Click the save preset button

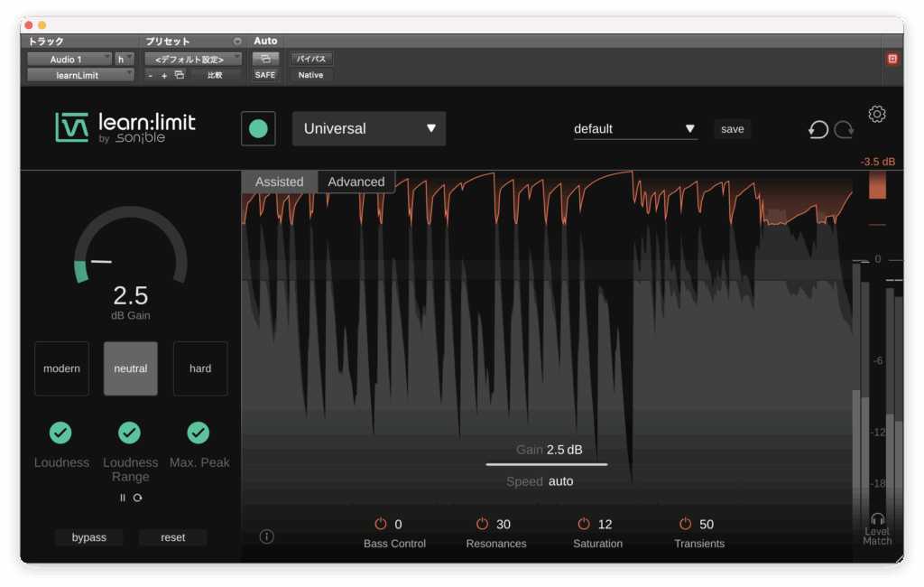click(x=732, y=128)
